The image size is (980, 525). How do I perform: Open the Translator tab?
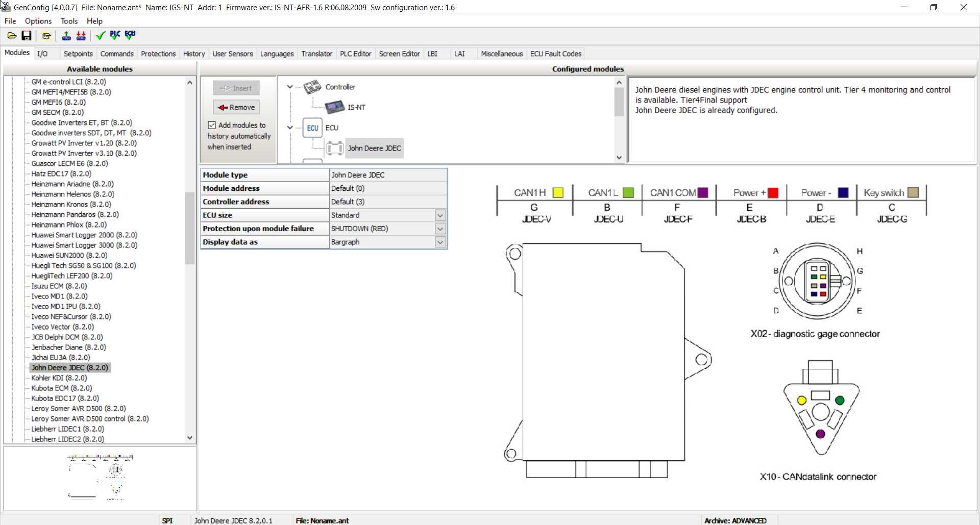click(317, 54)
